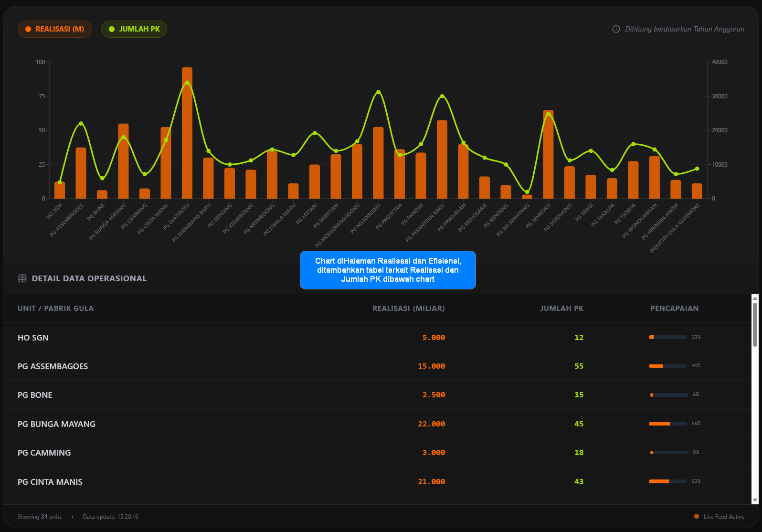Sort by UNIT / PABRIK GULA column header

click(55, 309)
